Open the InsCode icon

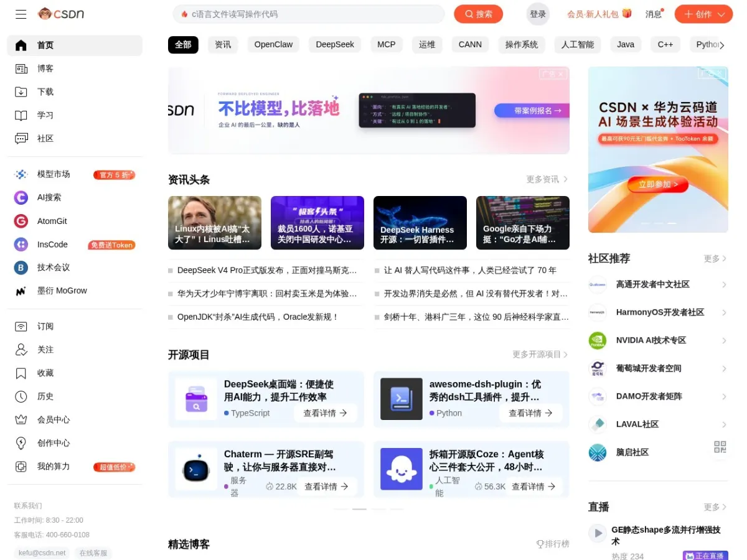[21, 245]
